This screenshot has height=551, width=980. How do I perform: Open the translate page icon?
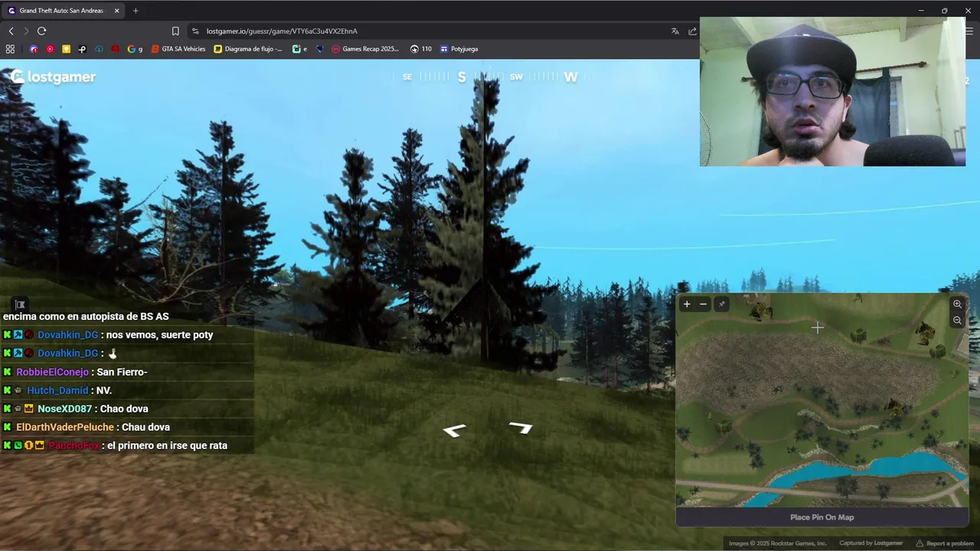pos(675,31)
